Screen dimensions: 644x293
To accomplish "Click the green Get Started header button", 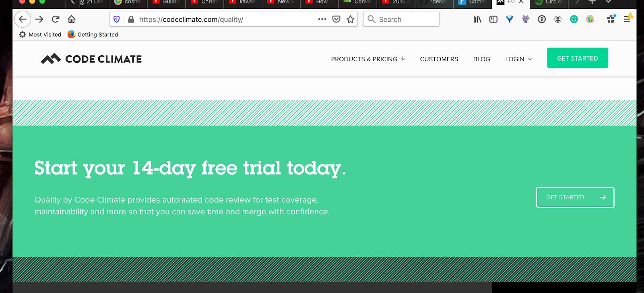I will pos(577,58).
